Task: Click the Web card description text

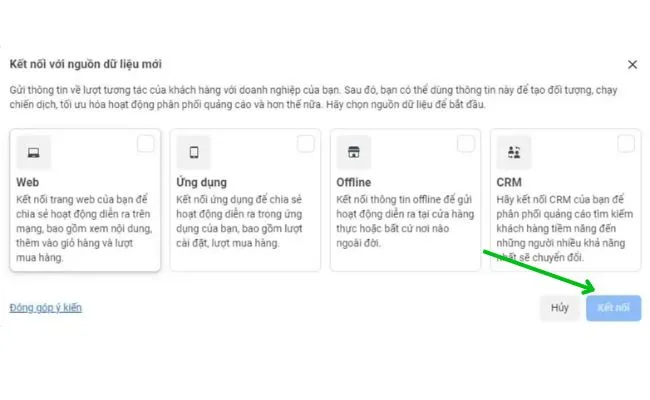Action: (84, 229)
